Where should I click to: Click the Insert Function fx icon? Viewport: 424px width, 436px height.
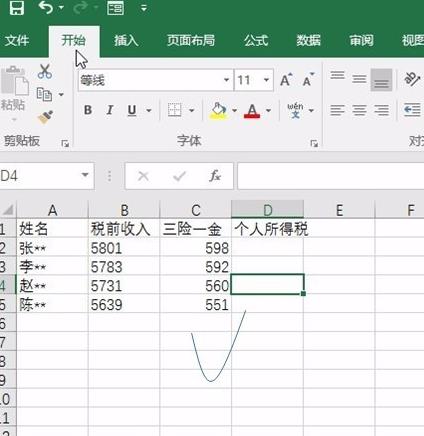pyautogui.click(x=215, y=176)
